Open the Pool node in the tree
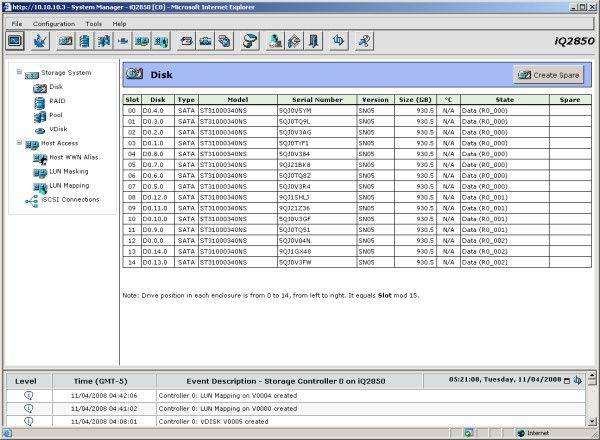 [x=56, y=115]
